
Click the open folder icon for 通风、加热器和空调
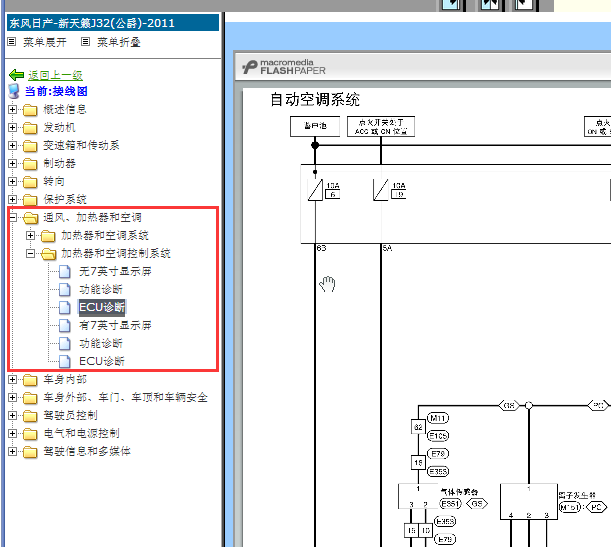click(30, 217)
